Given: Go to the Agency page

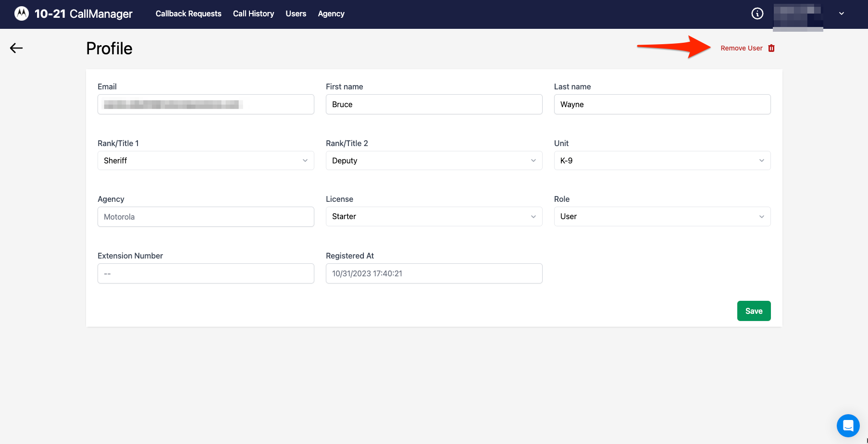Looking at the screenshot, I should coord(331,13).
